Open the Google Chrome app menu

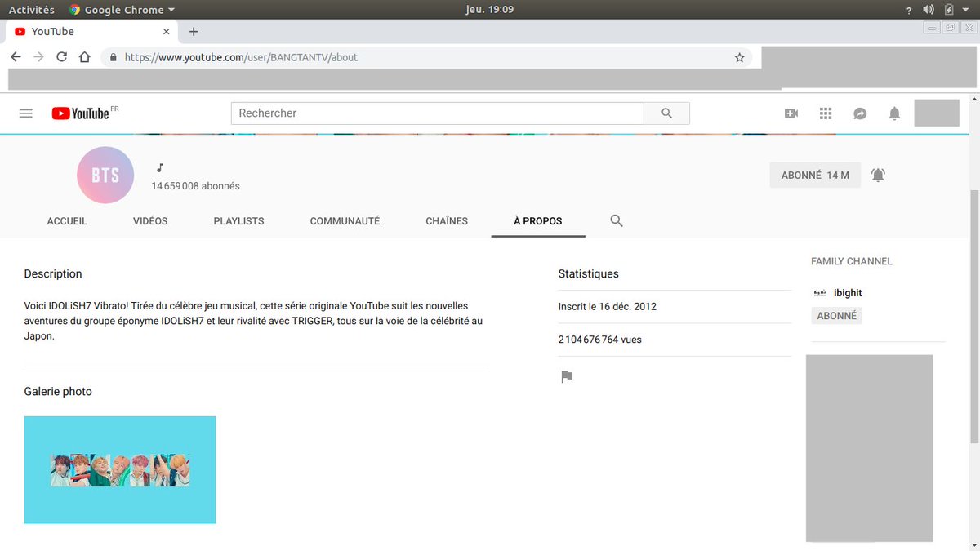(122, 10)
